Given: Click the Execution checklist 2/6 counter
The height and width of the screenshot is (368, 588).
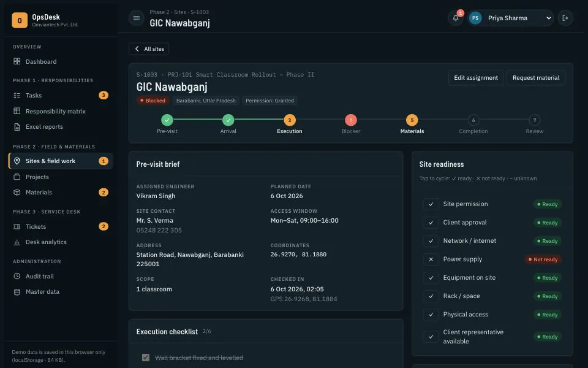Looking at the screenshot, I should 206,331.
